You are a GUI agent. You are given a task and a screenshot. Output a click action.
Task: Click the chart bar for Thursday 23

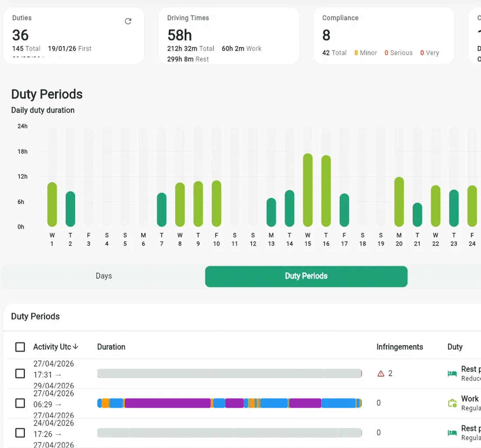click(x=454, y=208)
